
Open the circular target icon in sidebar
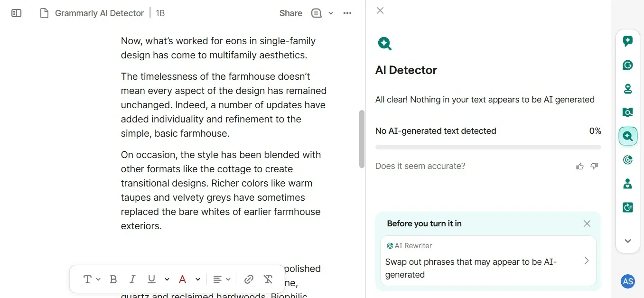click(627, 160)
